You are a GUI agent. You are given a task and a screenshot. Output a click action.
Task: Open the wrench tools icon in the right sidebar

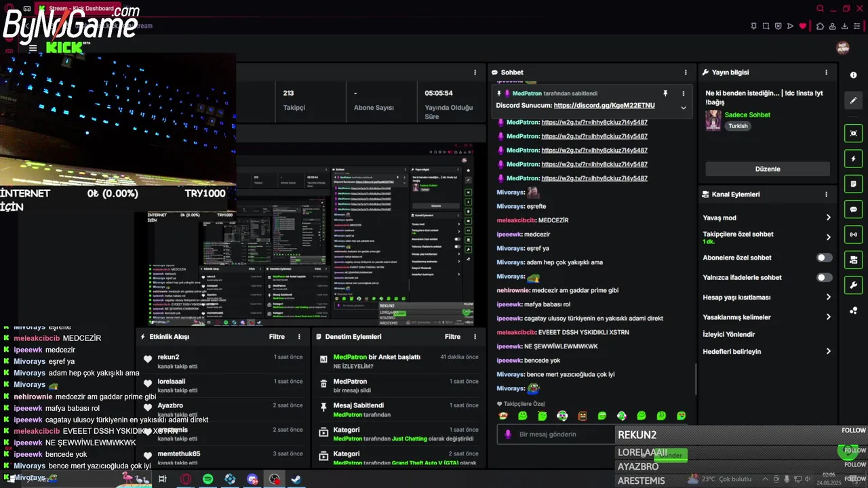(854, 285)
